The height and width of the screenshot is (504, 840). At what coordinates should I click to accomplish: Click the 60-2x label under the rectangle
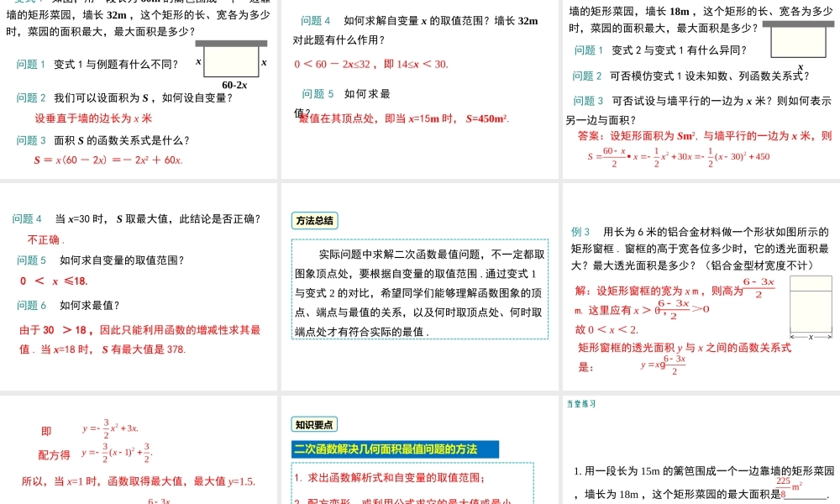234,85
